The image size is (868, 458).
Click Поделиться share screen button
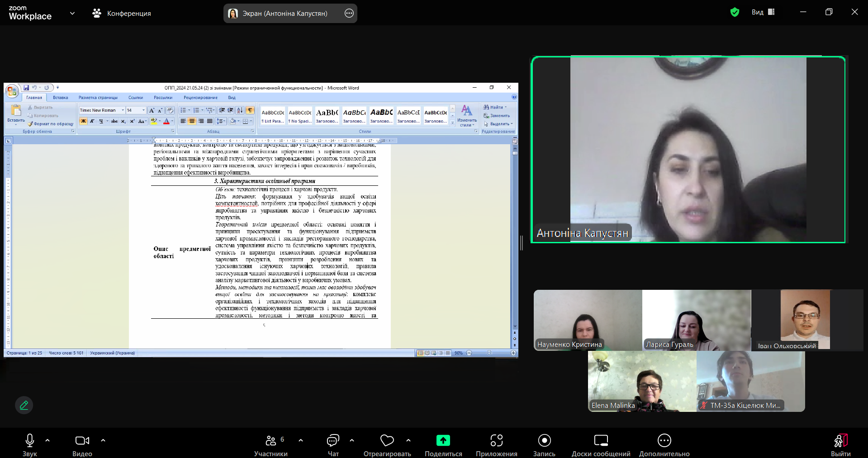pos(443,445)
